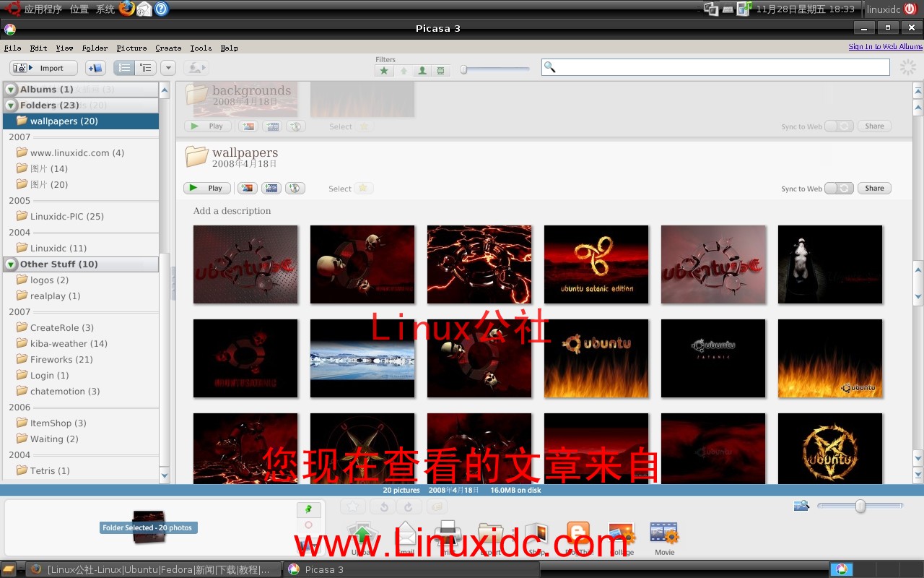This screenshot has height=578, width=924.
Task: Click the Movie maker icon
Action: pyautogui.click(x=663, y=535)
